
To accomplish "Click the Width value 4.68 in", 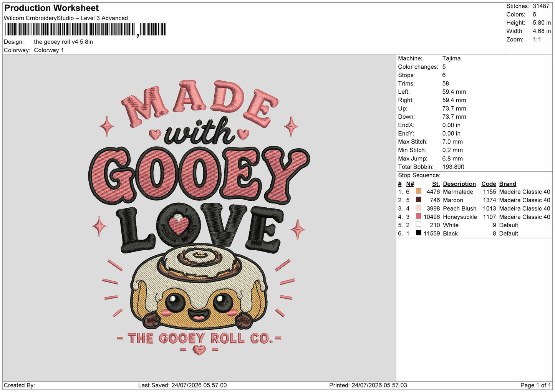I will click(542, 31).
